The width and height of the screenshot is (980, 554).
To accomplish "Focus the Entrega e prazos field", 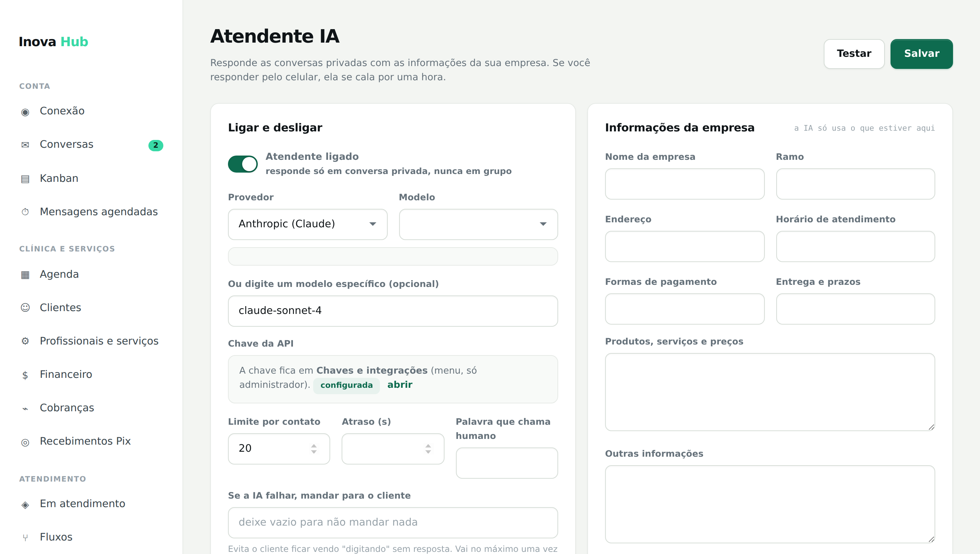I will tap(855, 309).
